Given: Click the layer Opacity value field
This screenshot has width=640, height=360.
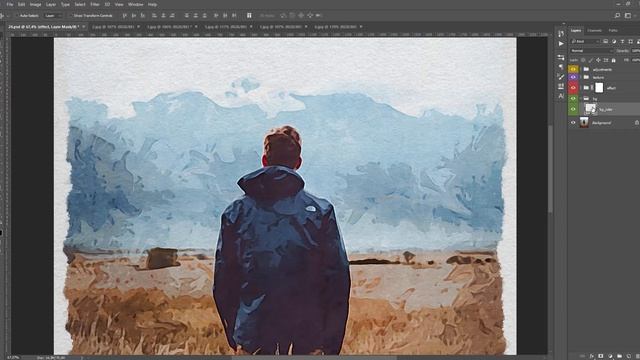Looking at the screenshot, I should 636,51.
